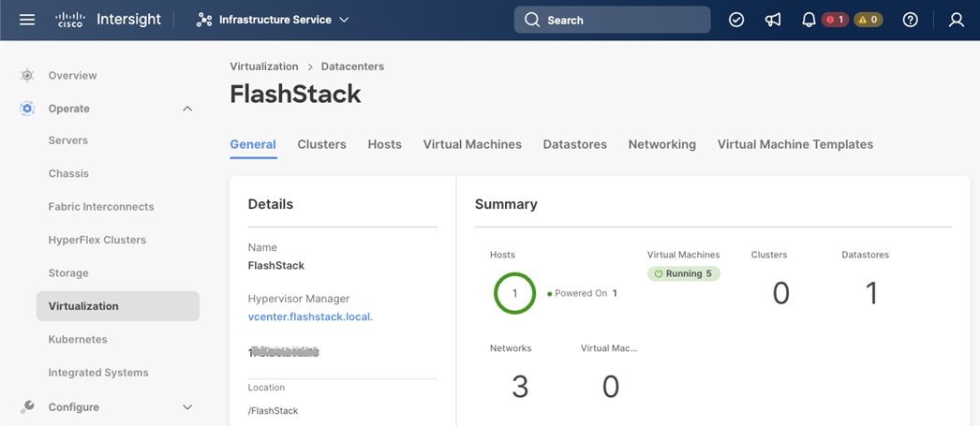Viewport: 980px width, 426px height.
Task: Open the requests checkmark icon
Action: click(736, 20)
